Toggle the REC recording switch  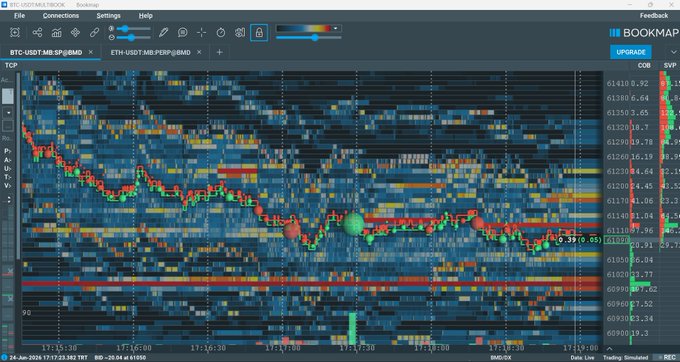(665, 358)
